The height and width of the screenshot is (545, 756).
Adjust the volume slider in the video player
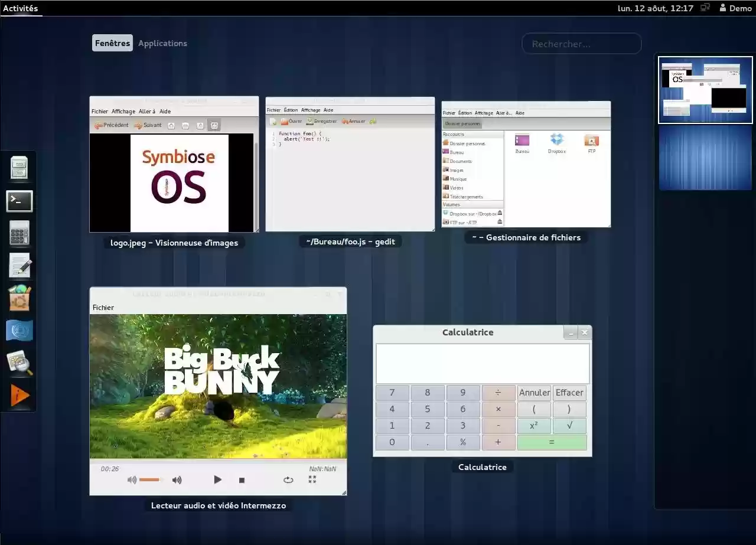(151, 479)
